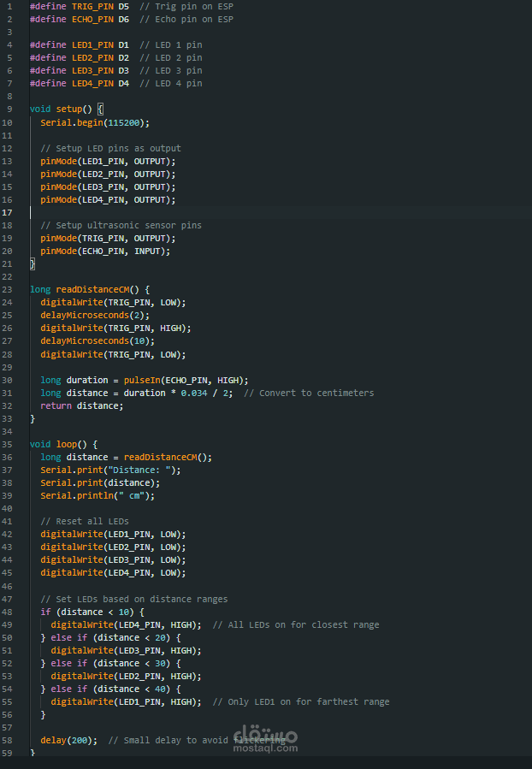
Task: Click the '// Echo pin on ESP' comment
Action: [x=186, y=19]
